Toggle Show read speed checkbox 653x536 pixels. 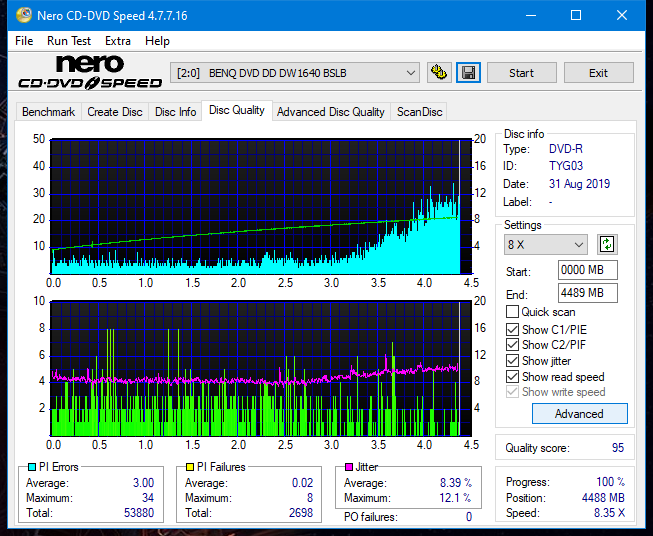512,376
